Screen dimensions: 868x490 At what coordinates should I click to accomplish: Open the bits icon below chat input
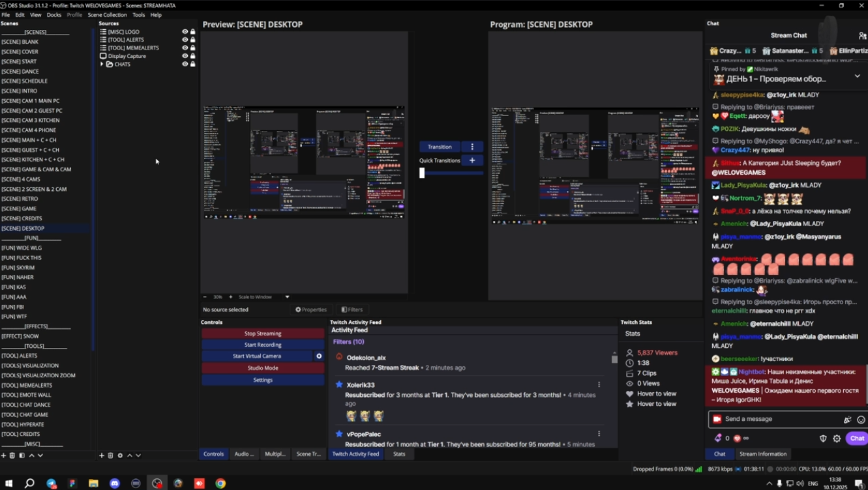click(x=718, y=439)
